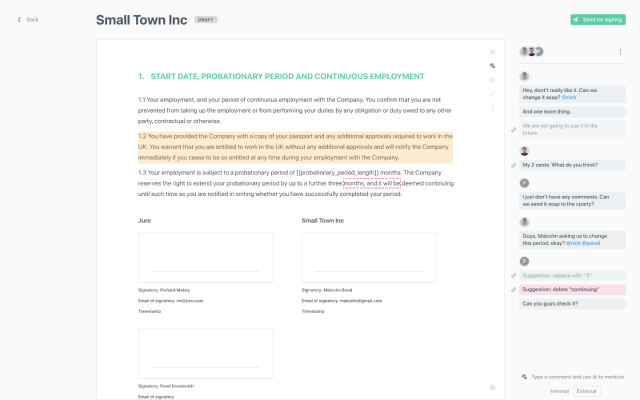Screen dimensions: 640x400
Task: Click the avatar above 'Guys, Malcolm asking' comment
Action: (x=524, y=222)
